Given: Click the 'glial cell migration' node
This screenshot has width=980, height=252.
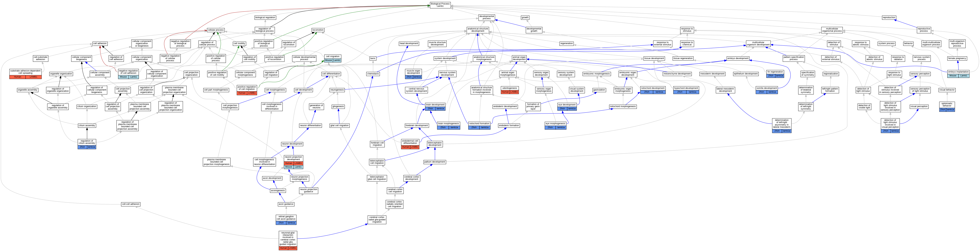Looking at the screenshot, I should point(339,125).
